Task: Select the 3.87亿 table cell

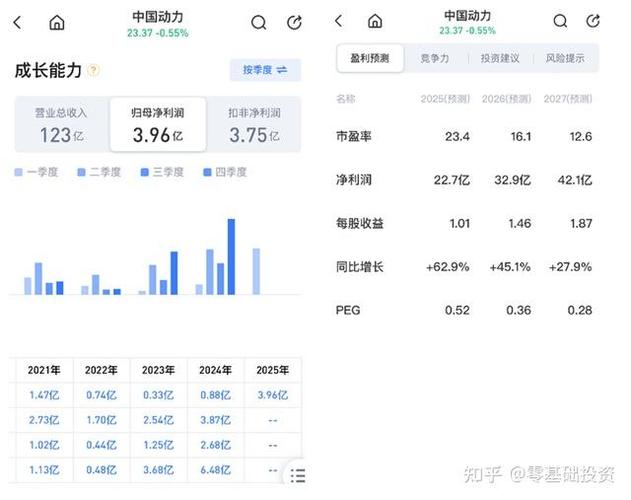Action: [x=216, y=420]
